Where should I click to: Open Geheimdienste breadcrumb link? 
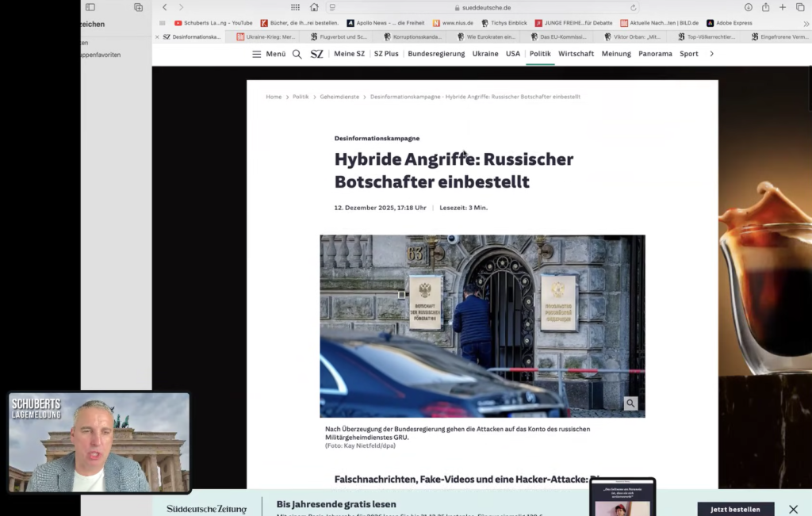click(339, 97)
